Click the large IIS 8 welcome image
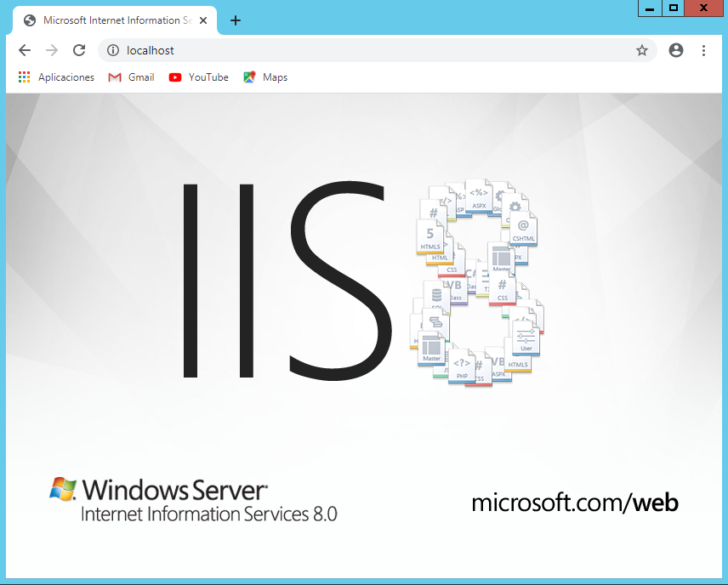This screenshot has width=728, height=585. [364, 335]
